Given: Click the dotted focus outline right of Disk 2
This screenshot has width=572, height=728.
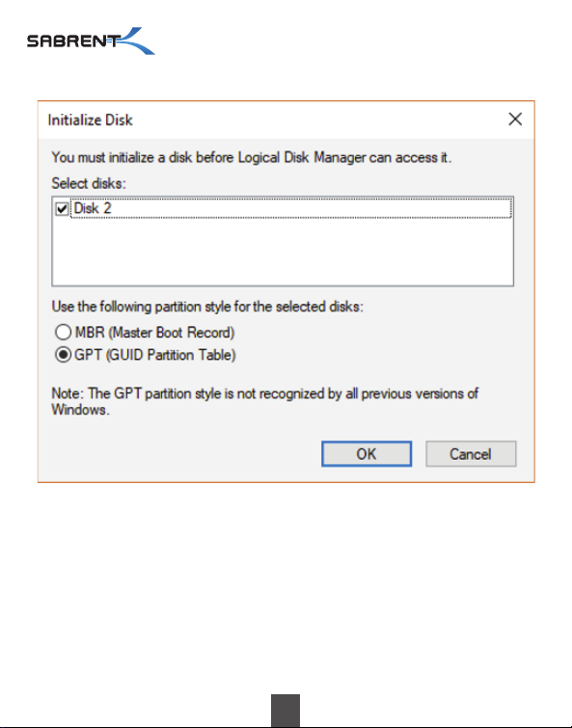Looking at the screenshot, I should 311,208.
